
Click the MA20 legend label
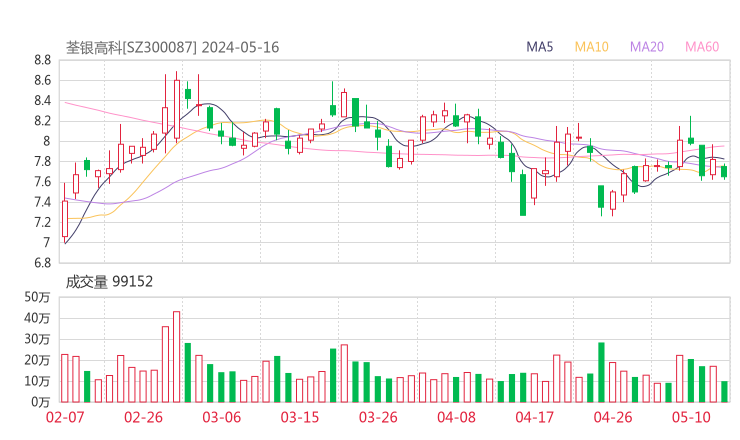(647, 47)
